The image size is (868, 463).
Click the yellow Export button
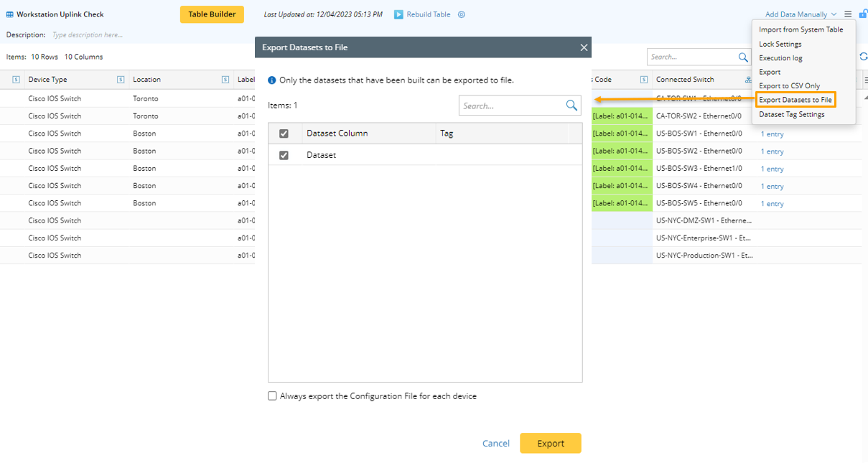[x=550, y=444]
